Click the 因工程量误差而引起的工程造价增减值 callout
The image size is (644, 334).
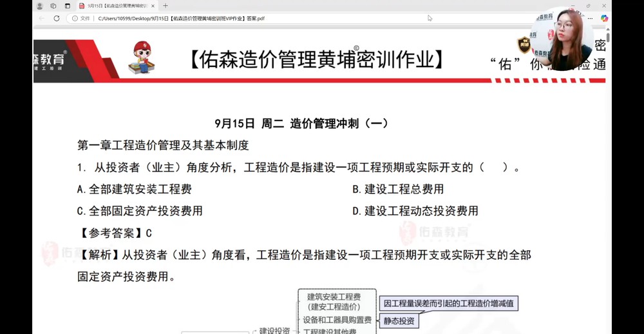[x=448, y=304]
